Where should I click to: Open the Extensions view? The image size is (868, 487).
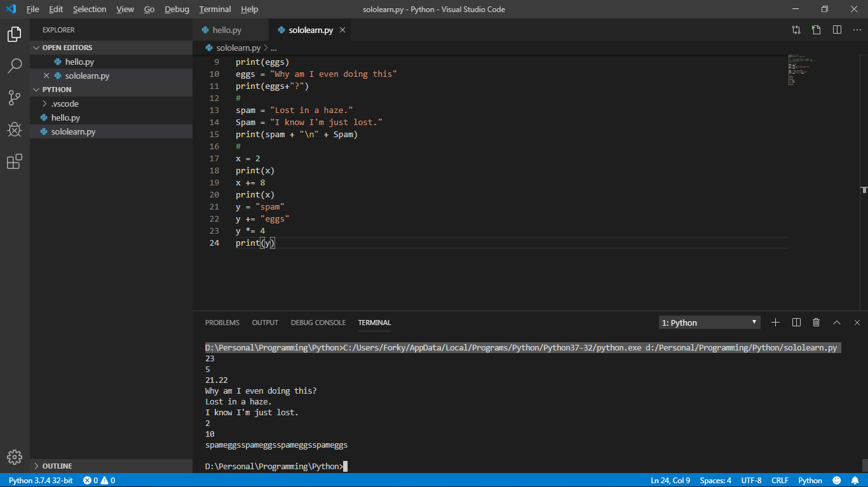(x=15, y=161)
